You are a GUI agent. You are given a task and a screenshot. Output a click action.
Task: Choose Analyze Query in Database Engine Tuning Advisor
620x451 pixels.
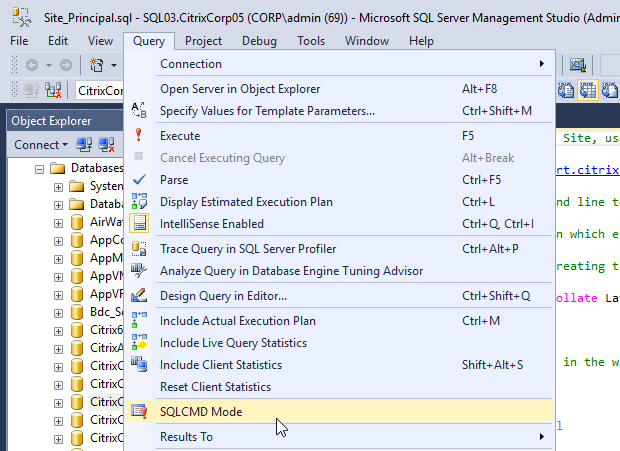point(339,271)
